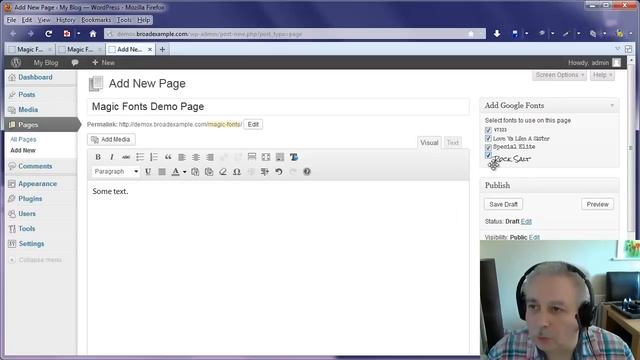Apply blockquote formatting

click(x=168, y=157)
